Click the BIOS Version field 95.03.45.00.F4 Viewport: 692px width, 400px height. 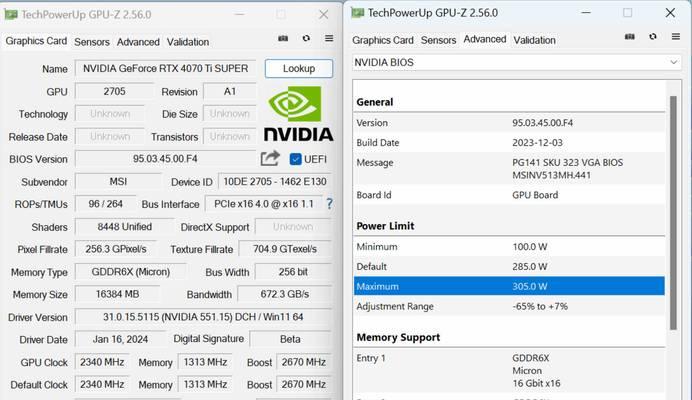click(x=165, y=158)
